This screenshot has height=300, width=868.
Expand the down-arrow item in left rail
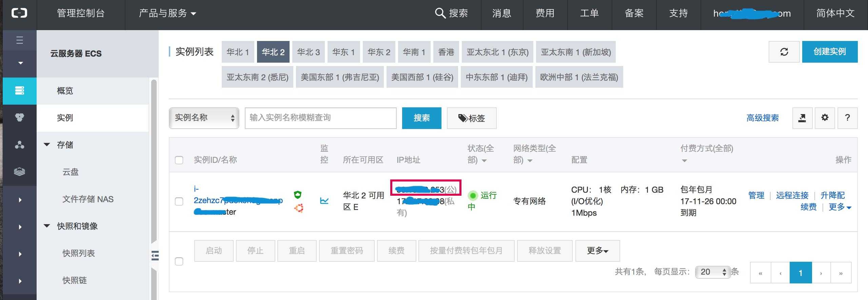pyautogui.click(x=20, y=63)
